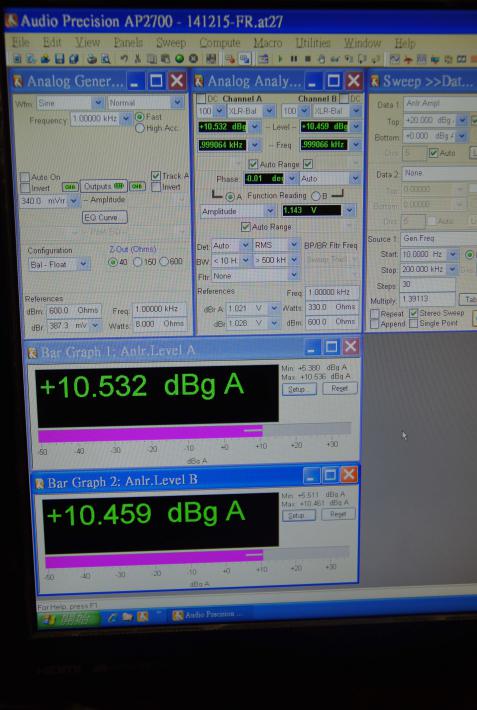Click Reset button in Bar Graph 1
477x710 pixels.
(x=340, y=388)
